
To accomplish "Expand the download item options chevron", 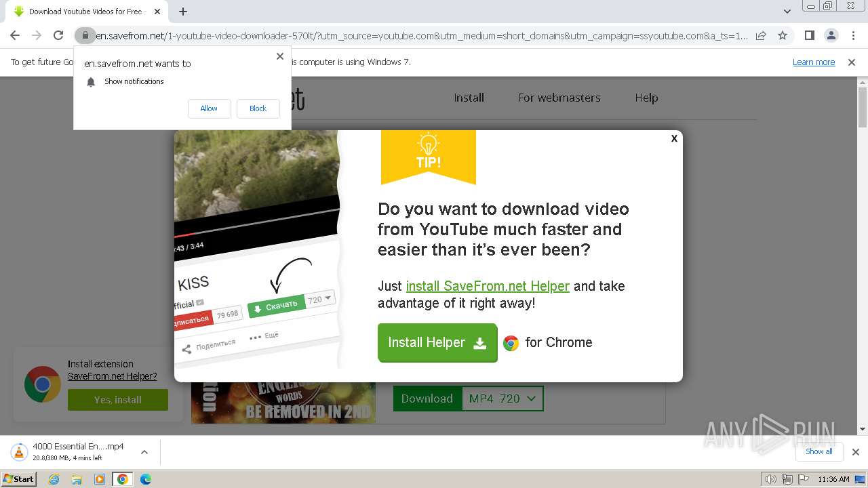I will (x=144, y=452).
